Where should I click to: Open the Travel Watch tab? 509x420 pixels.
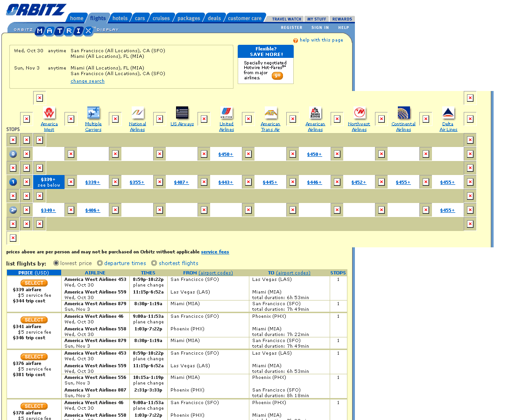coord(287,19)
